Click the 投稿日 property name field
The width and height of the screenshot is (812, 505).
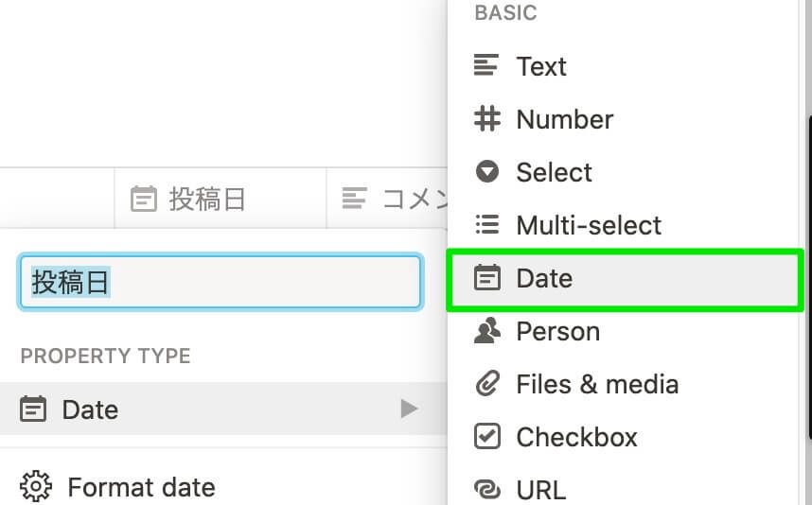click(x=221, y=282)
